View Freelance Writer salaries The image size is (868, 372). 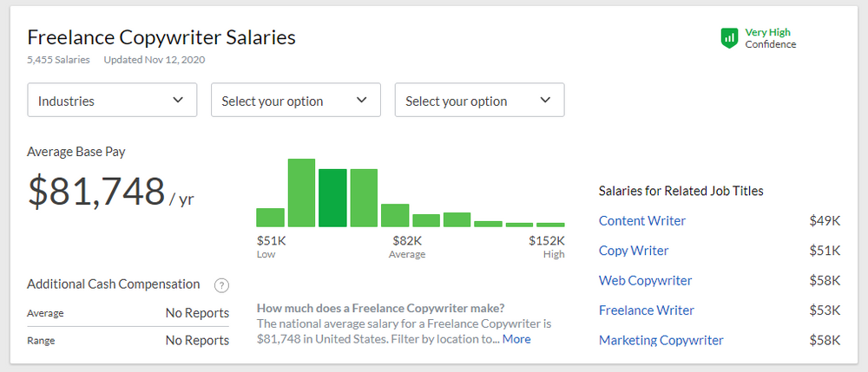tap(647, 310)
